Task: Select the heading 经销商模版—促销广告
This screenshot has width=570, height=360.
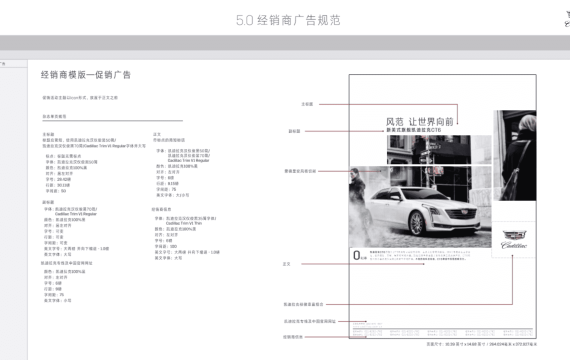Action: click(x=86, y=75)
